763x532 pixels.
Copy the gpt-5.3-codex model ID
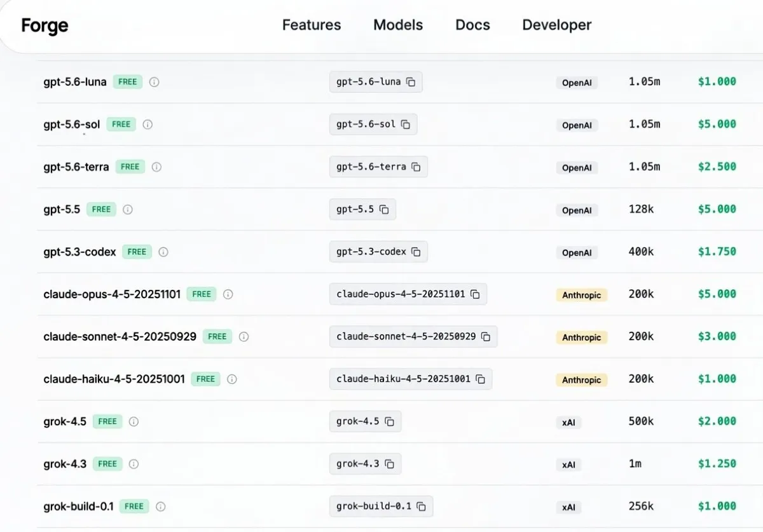pyautogui.click(x=416, y=252)
